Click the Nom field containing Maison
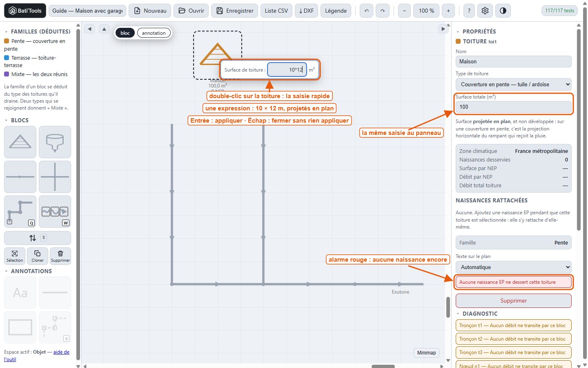 pyautogui.click(x=514, y=62)
